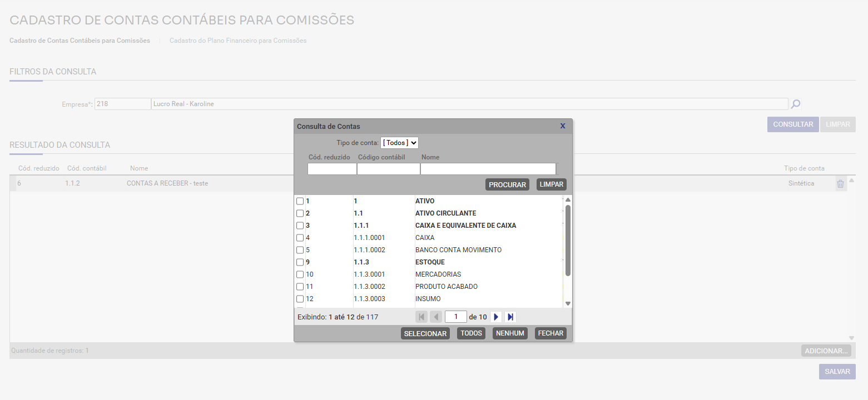Screen dimensions: 868x400
Task: Go to the first page of accounts
Action: (x=421, y=317)
